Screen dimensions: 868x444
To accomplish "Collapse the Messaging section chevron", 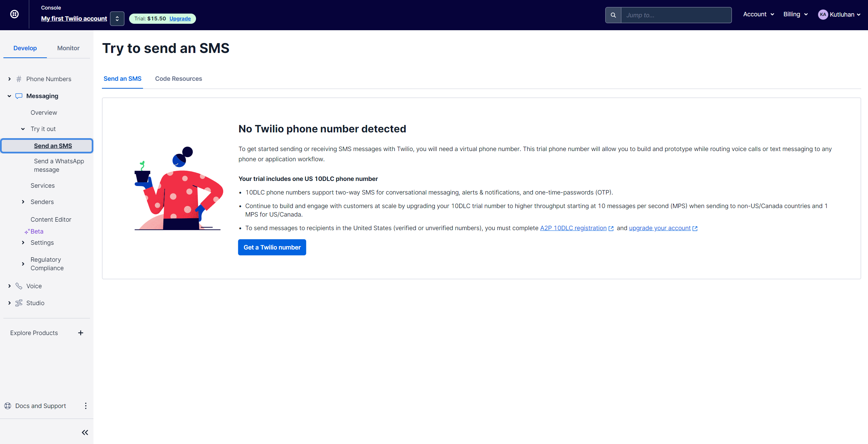I will 10,96.
